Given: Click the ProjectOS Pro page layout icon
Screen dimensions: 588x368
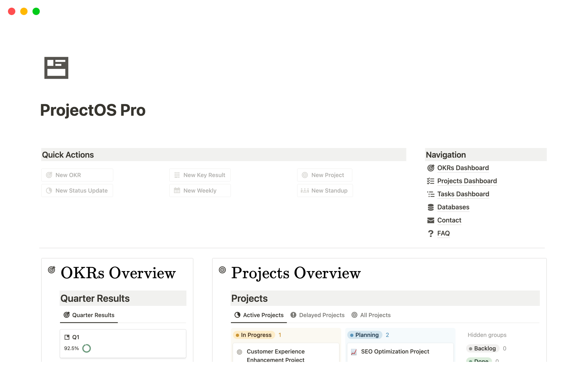Looking at the screenshot, I should coord(56,68).
